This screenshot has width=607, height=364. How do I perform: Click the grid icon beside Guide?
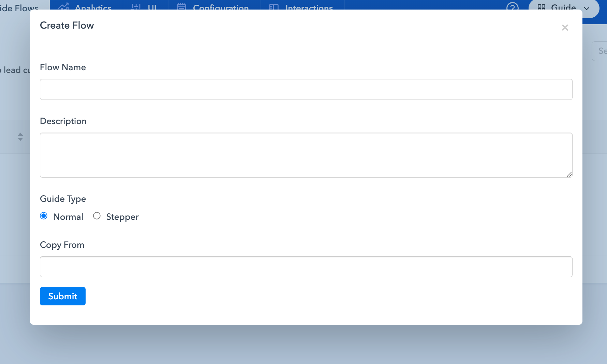coord(542,6)
